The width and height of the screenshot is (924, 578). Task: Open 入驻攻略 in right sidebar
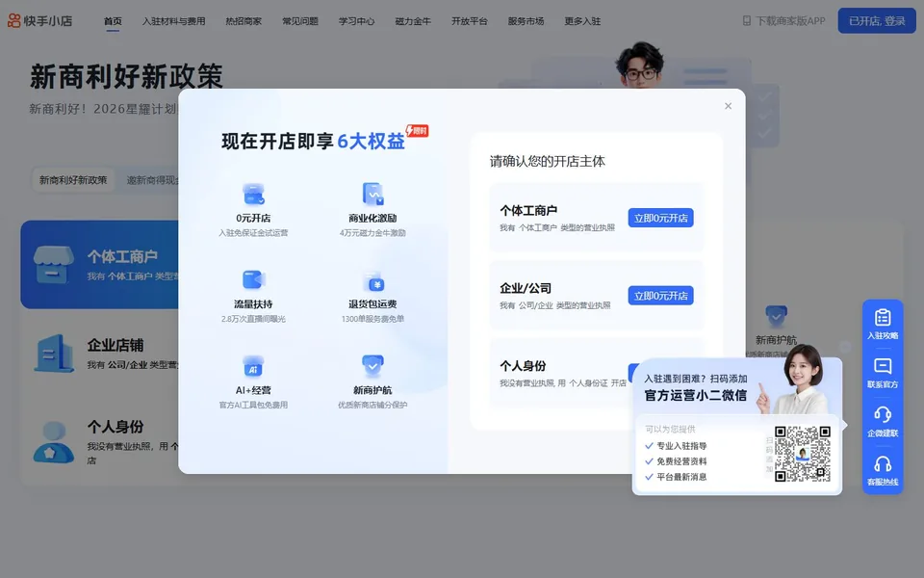click(883, 325)
